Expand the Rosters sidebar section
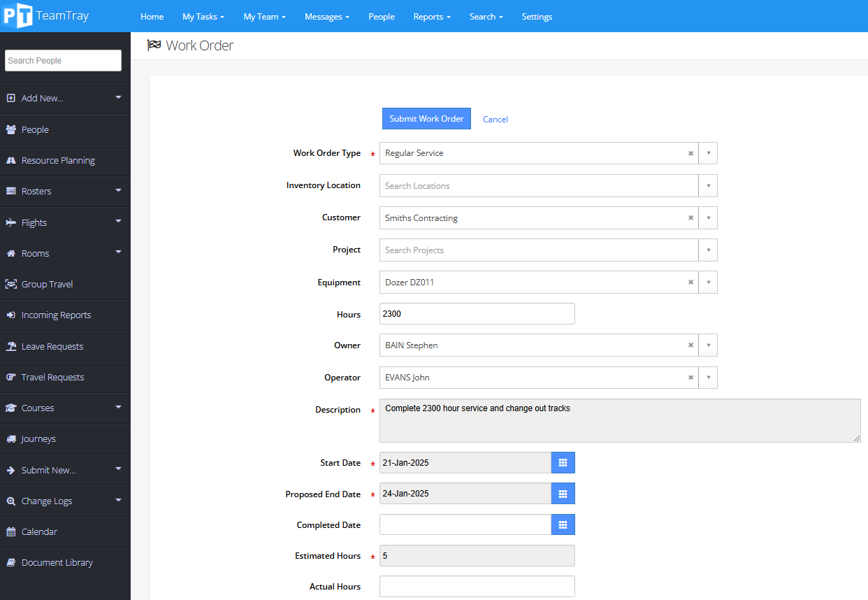This screenshot has height=600, width=868. point(117,191)
